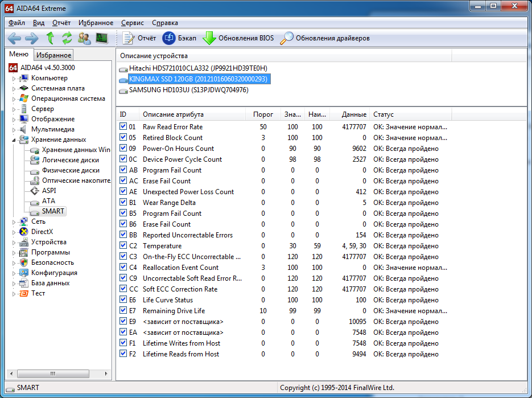Click the tree panel horizontal scrollbar thumb
The image size is (532, 398).
pyautogui.click(x=53, y=374)
